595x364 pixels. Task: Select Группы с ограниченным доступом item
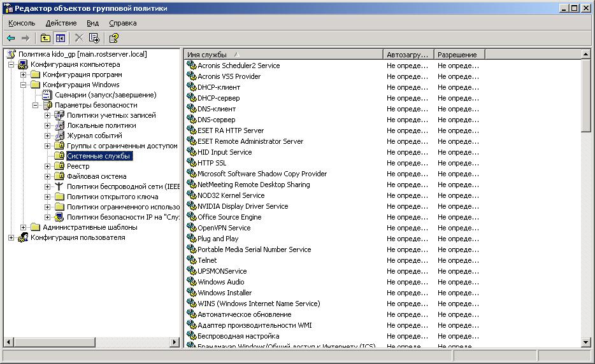[x=122, y=146]
